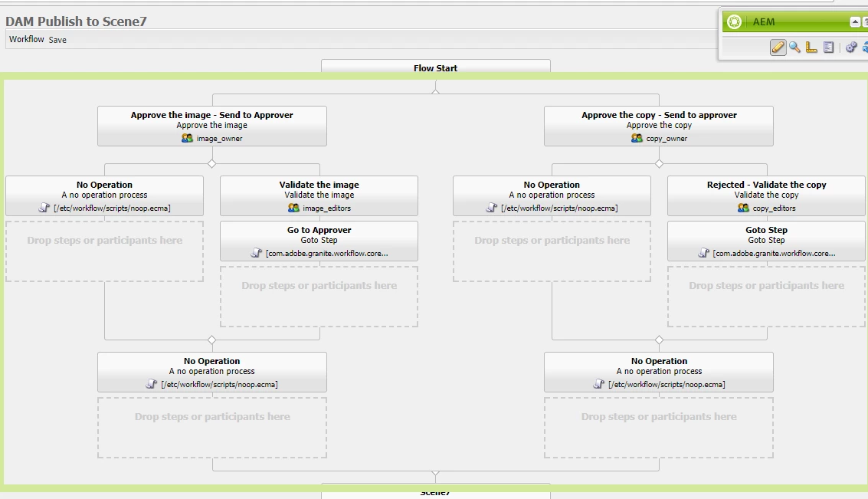Click the AEM label in sidekick header
868x499 pixels.
click(x=763, y=21)
